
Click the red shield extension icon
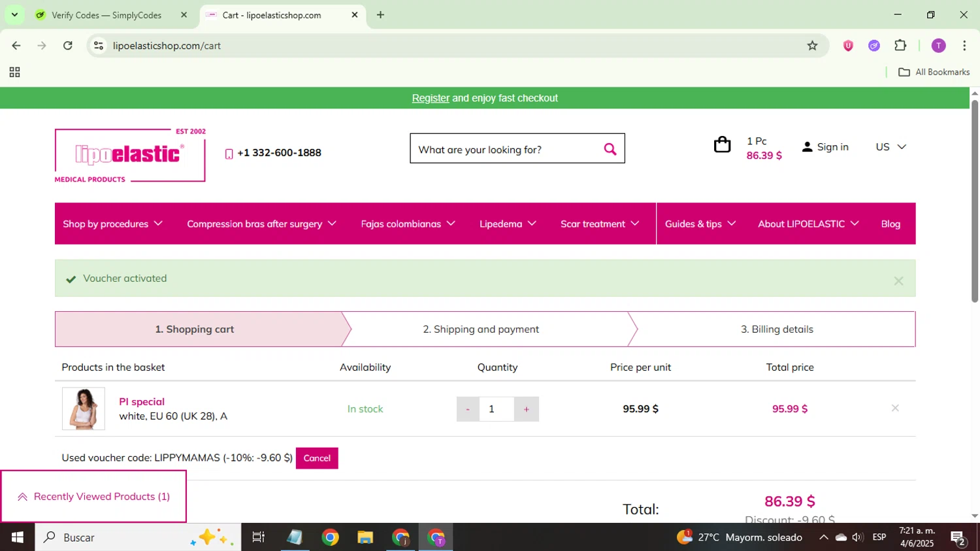click(848, 46)
